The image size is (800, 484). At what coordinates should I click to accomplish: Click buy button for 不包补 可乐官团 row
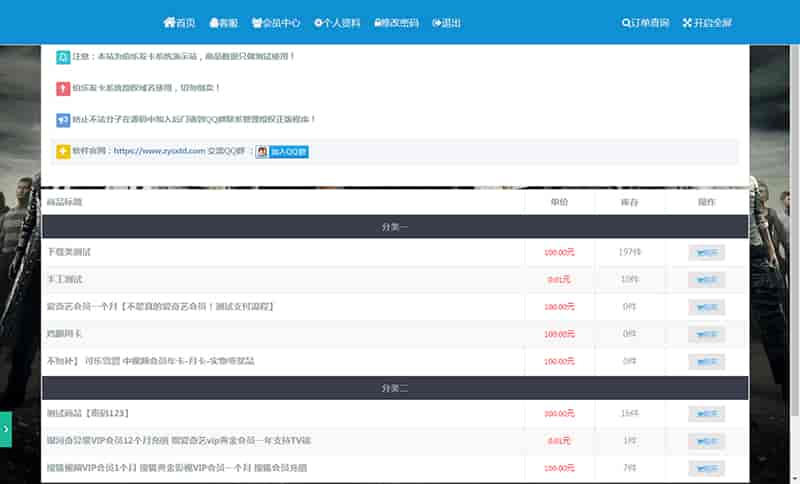[x=707, y=362]
